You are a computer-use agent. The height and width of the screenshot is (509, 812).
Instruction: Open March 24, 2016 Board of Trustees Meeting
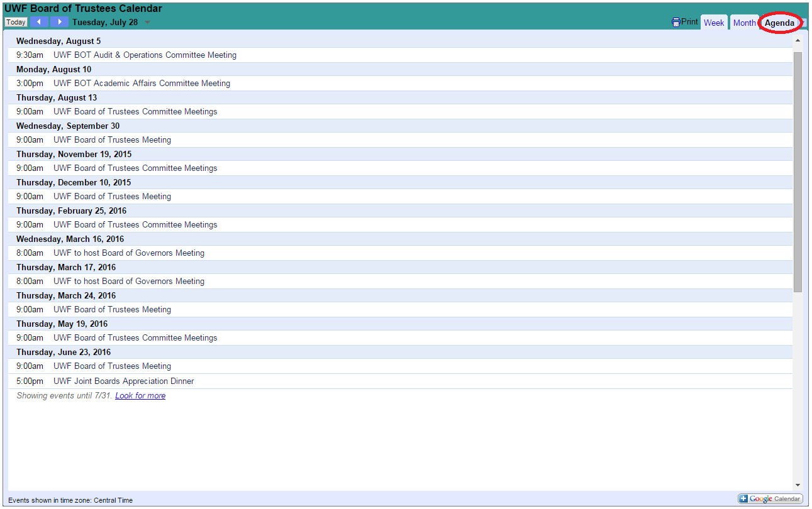pyautogui.click(x=112, y=310)
